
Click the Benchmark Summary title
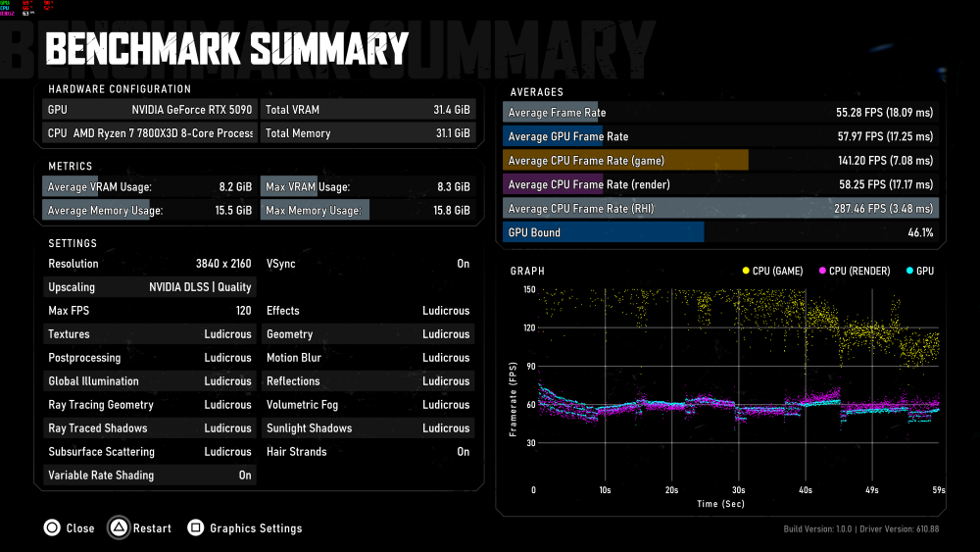point(227,49)
